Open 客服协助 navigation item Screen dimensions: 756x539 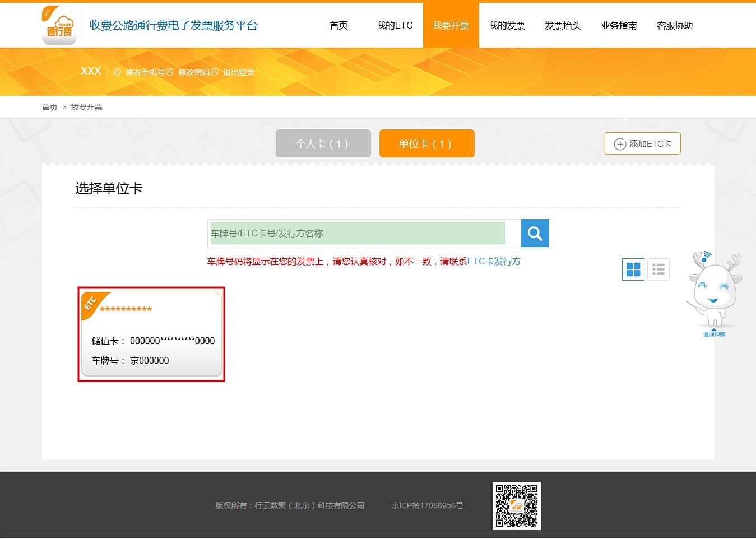[675, 26]
